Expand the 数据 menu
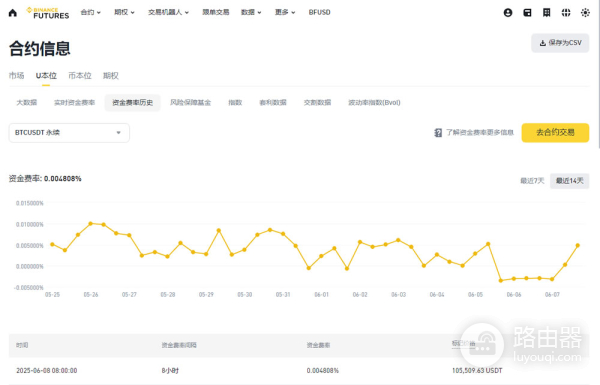600x385 pixels. (251, 12)
